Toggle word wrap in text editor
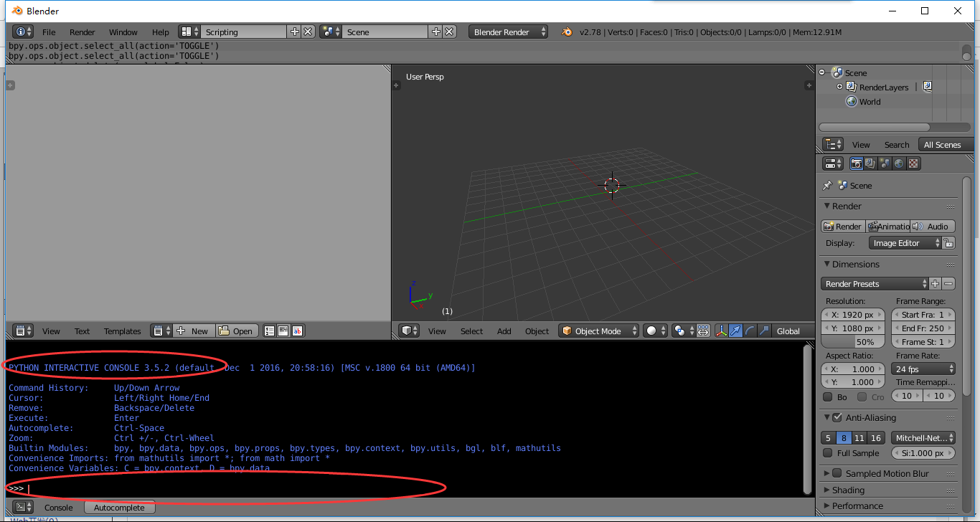Viewport: 980px width, 522px height. 283,331
